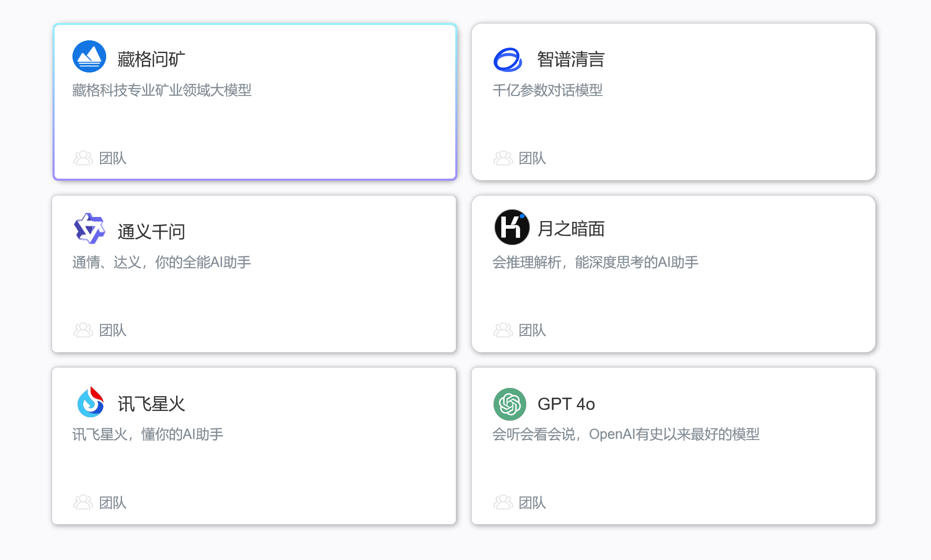This screenshot has width=931, height=560.
Task: Open the 智谱清言 model title
Action: click(x=571, y=59)
